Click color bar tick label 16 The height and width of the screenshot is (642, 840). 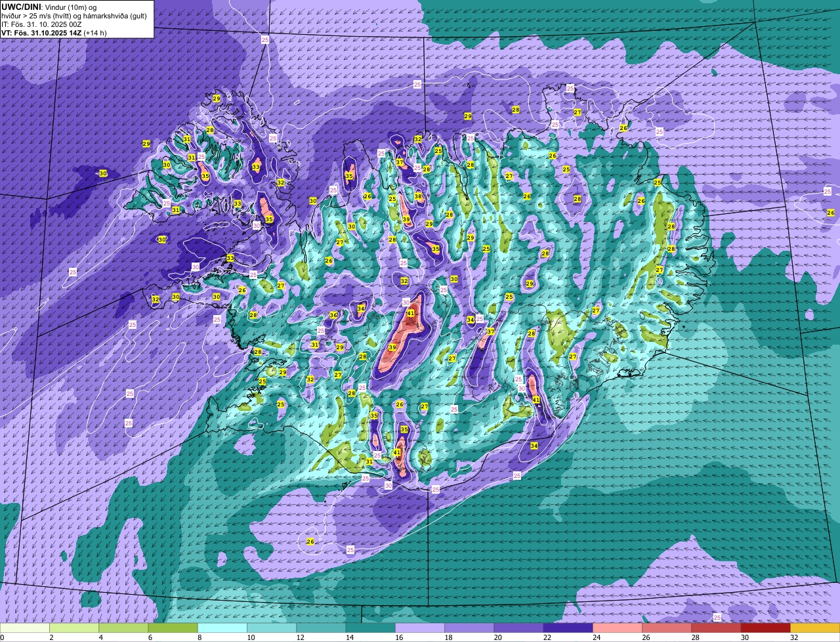[399, 637]
